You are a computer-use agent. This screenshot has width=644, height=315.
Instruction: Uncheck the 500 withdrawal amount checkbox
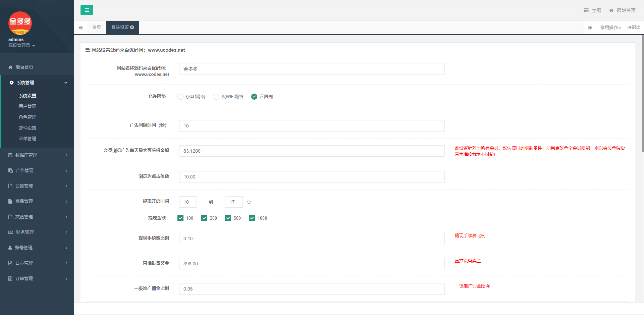(228, 218)
